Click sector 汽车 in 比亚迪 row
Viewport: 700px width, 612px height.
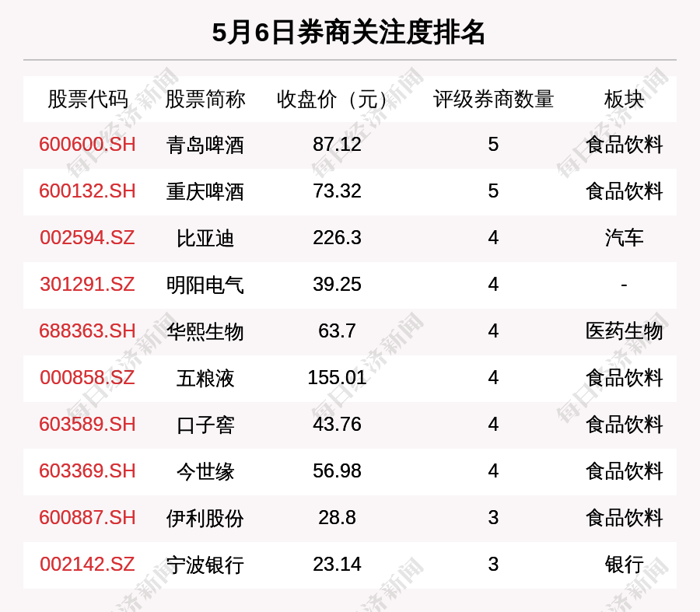624,238
